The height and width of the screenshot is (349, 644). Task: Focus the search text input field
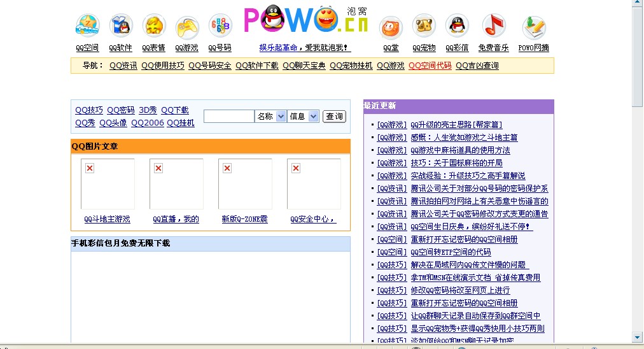click(x=228, y=117)
